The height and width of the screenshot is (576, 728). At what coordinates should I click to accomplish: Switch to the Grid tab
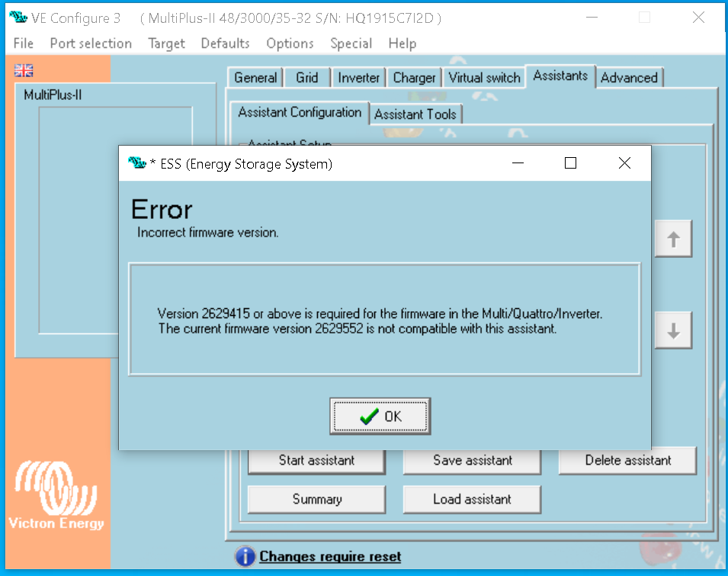[x=307, y=78]
